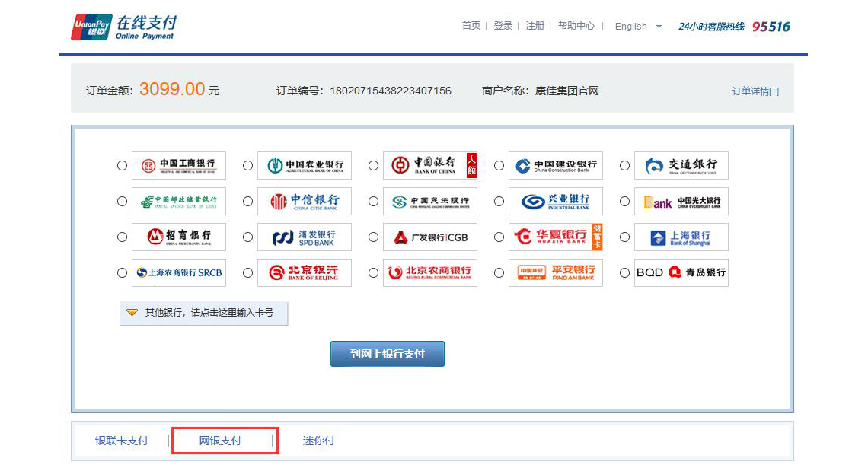Visit the 帮助中心 help center link

pyautogui.click(x=576, y=26)
